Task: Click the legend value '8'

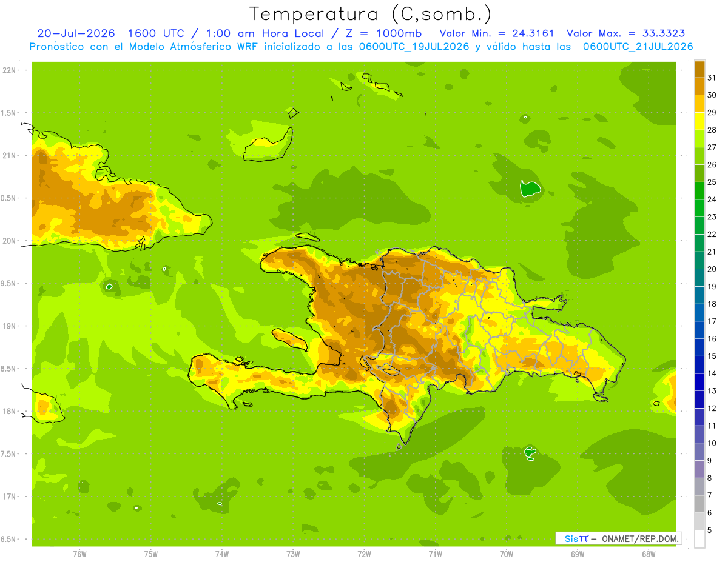Action: tap(709, 478)
